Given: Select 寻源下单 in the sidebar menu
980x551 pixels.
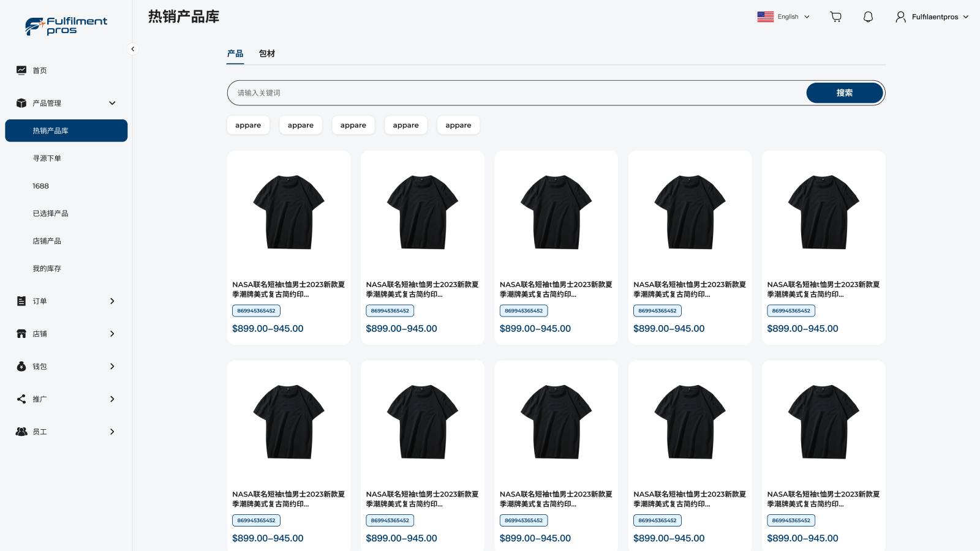Looking at the screenshot, I should (x=48, y=158).
